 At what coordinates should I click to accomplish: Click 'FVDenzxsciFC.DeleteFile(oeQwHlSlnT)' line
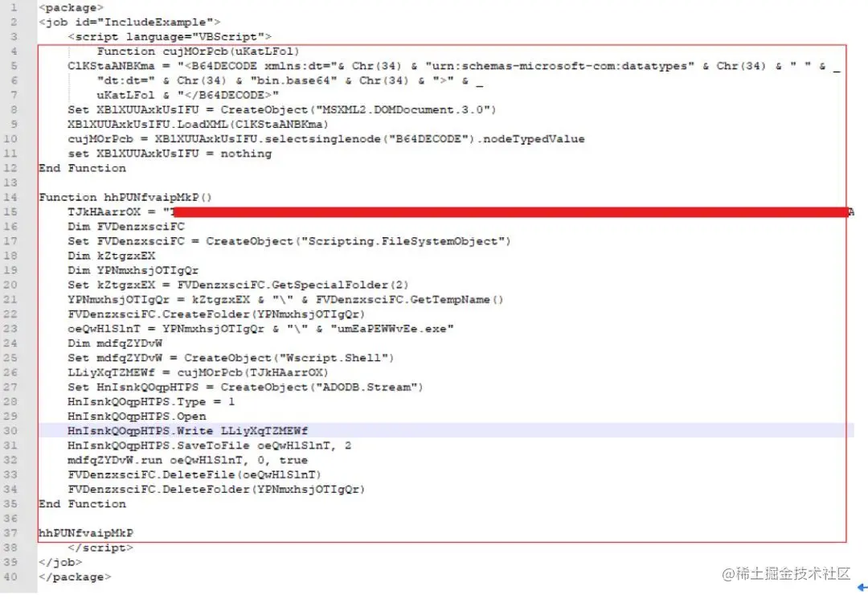194,475
